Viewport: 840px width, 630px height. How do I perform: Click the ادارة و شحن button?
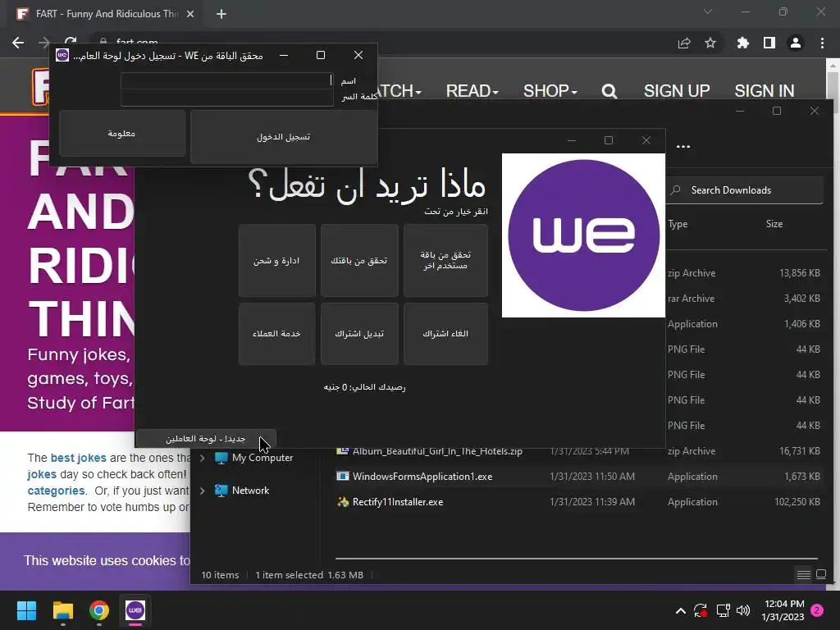coord(276,260)
